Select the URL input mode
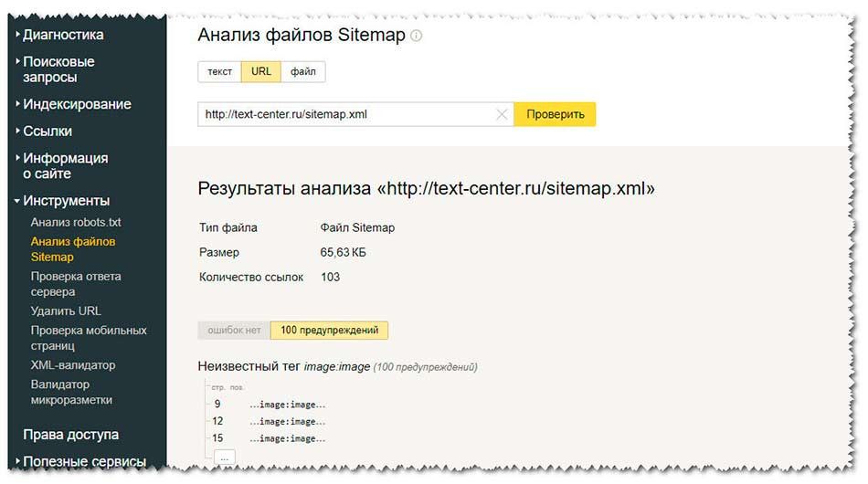The image size is (868, 484). [261, 71]
